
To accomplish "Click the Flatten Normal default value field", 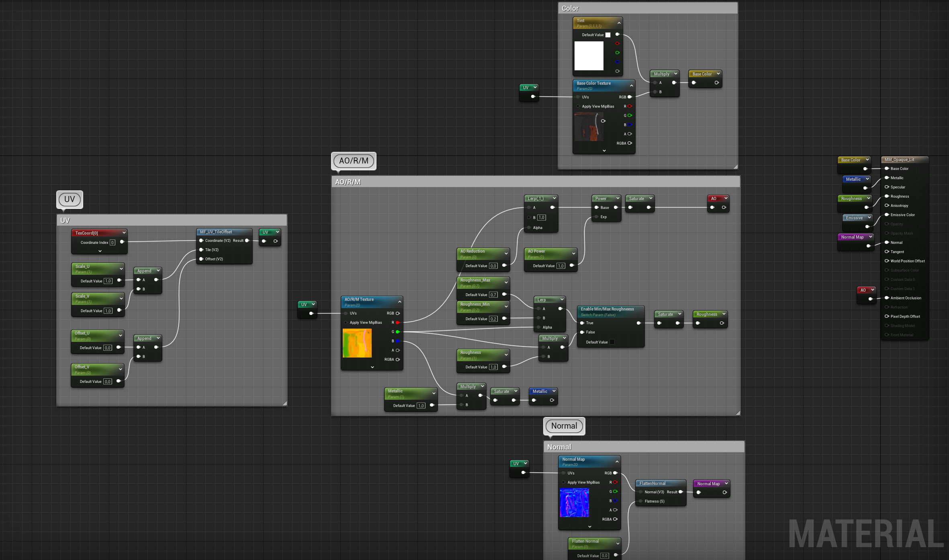I will (604, 556).
